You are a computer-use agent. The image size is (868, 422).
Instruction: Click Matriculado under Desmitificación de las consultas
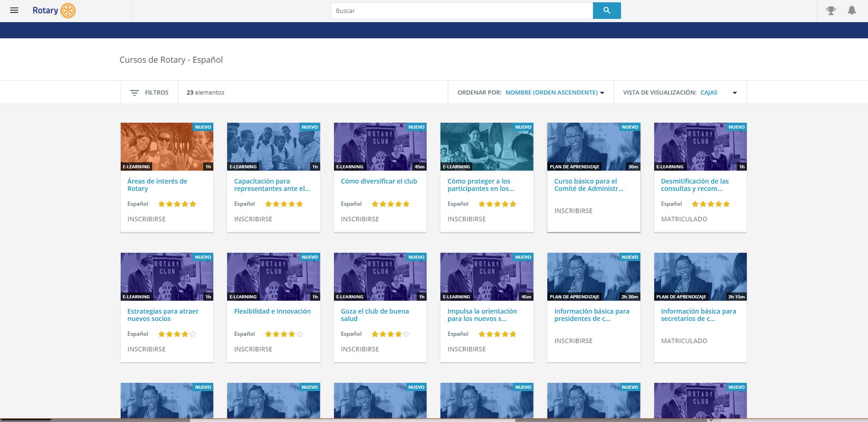pyautogui.click(x=684, y=219)
